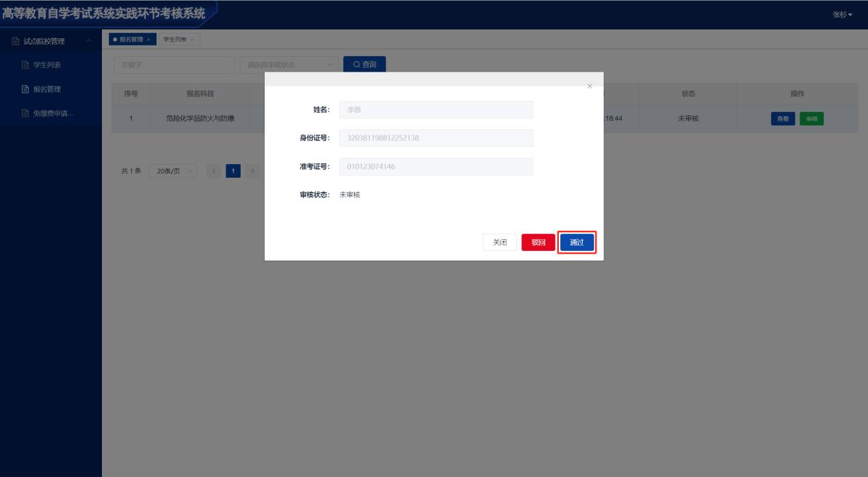Open the 张杉 user menu
The width and height of the screenshot is (868, 477).
tap(842, 14)
